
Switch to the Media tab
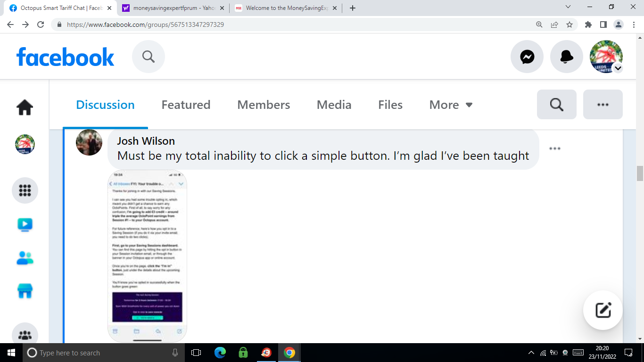click(334, 105)
